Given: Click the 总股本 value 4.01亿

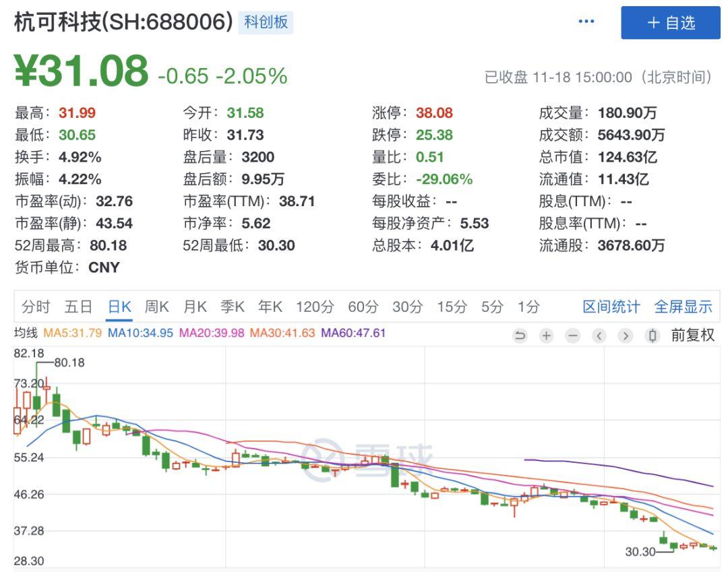Looking at the screenshot, I should [x=452, y=245].
